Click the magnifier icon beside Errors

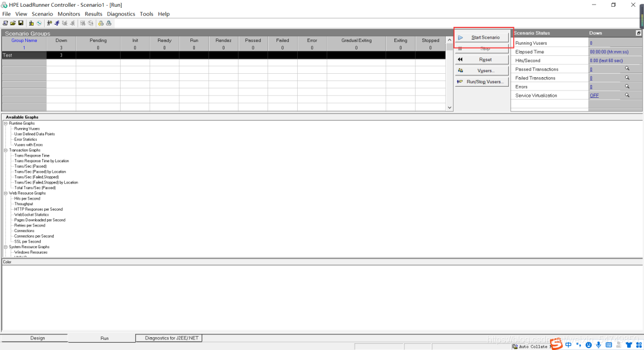tap(627, 87)
